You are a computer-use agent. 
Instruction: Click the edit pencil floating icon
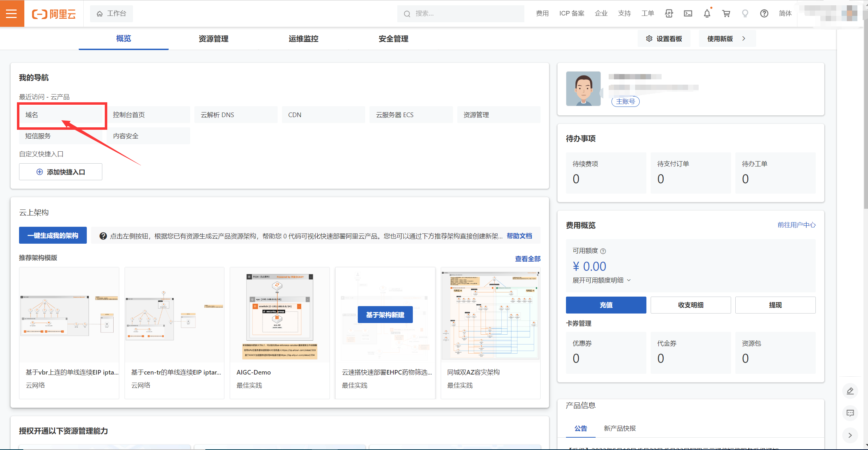(x=850, y=391)
